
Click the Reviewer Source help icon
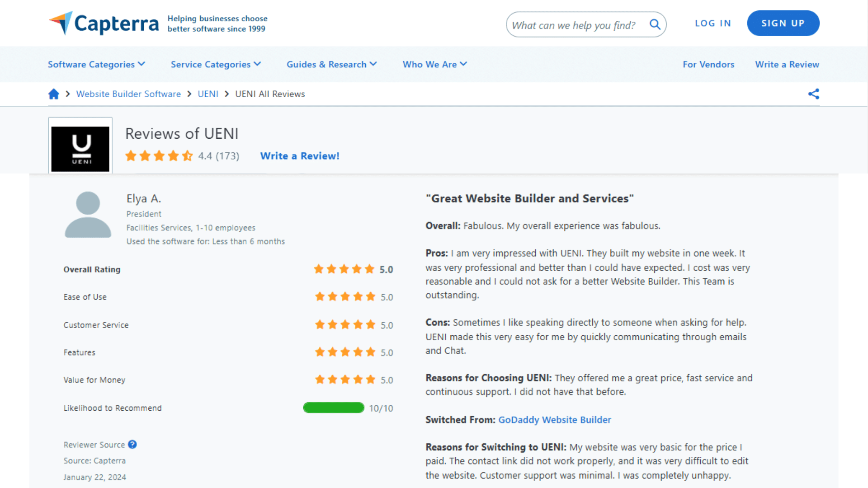click(x=132, y=445)
